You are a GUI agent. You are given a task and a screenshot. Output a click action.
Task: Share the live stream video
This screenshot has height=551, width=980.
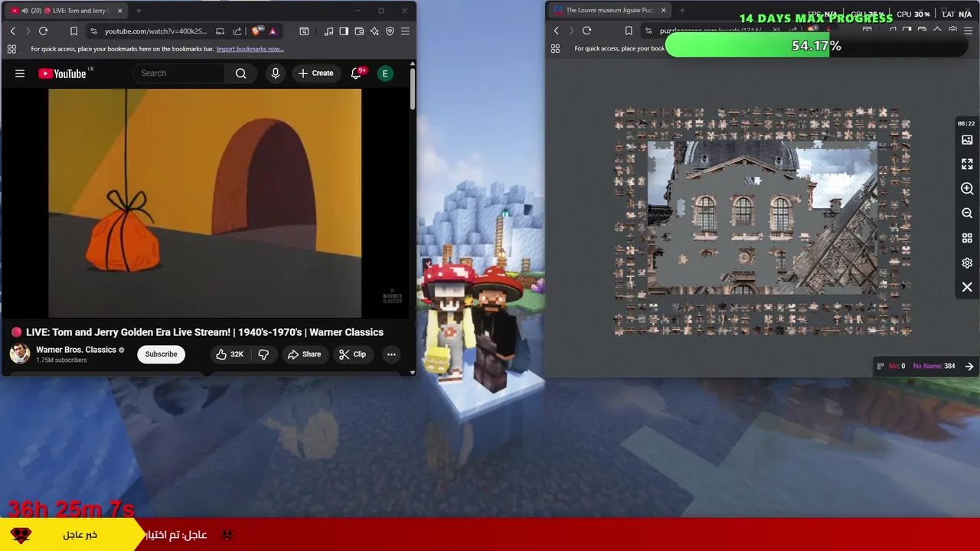pyautogui.click(x=304, y=354)
